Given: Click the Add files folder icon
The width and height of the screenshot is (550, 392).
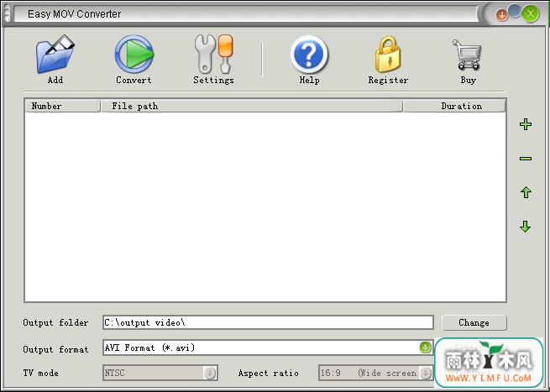Looking at the screenshot, I should point(55,54).
